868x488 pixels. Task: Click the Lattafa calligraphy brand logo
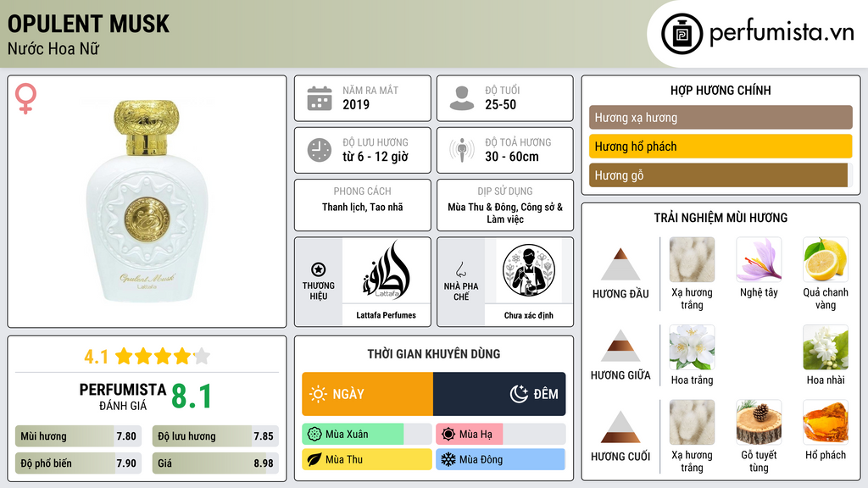[386, 270]
